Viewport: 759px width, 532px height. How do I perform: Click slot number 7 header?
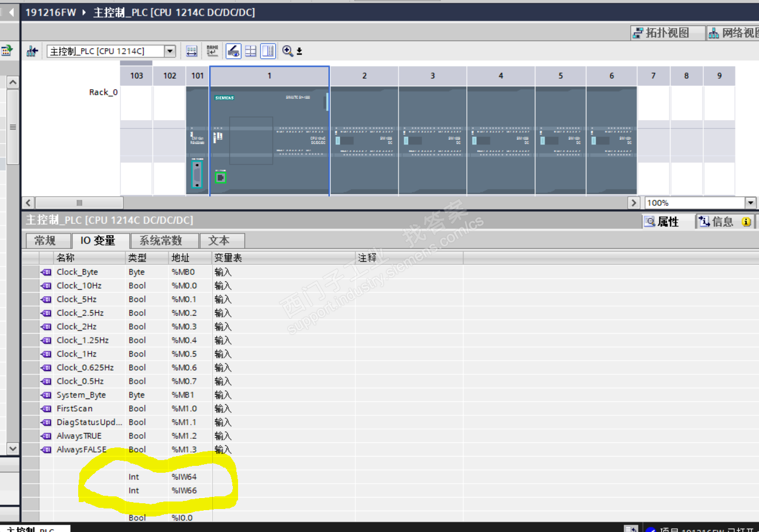[653, 75]
